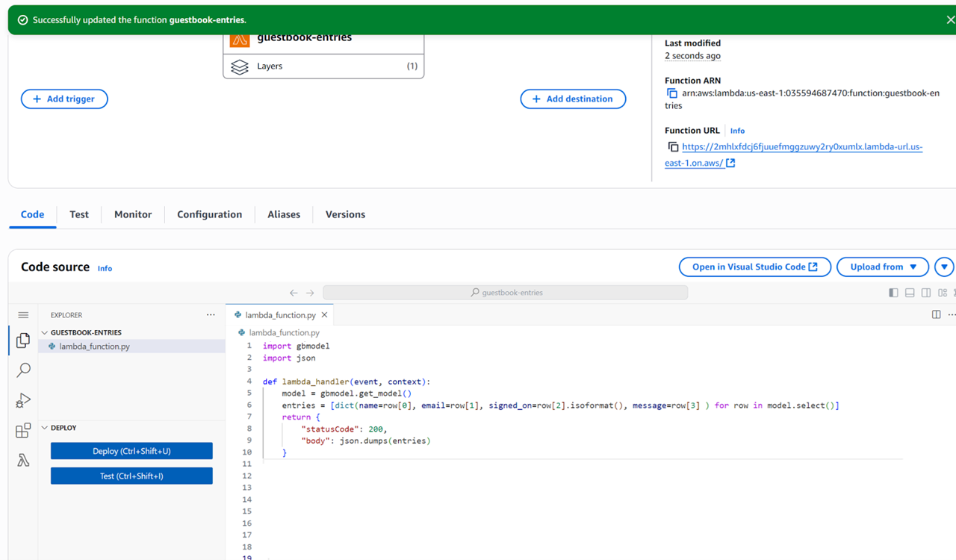Collapse the GUESTBOOK-ENTRIES folder section
Image resolution: width=956 pixels, height=560 pixels.
pos(44,332)
